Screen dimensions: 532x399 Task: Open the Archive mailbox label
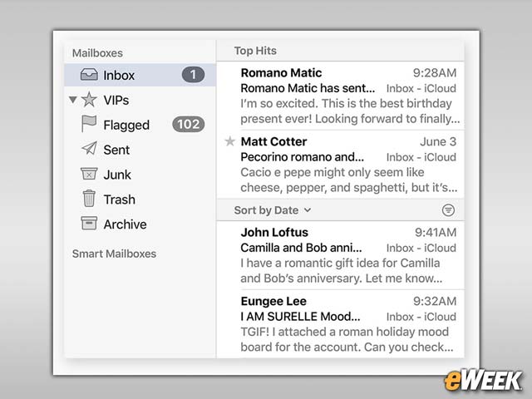click(125, 224)
